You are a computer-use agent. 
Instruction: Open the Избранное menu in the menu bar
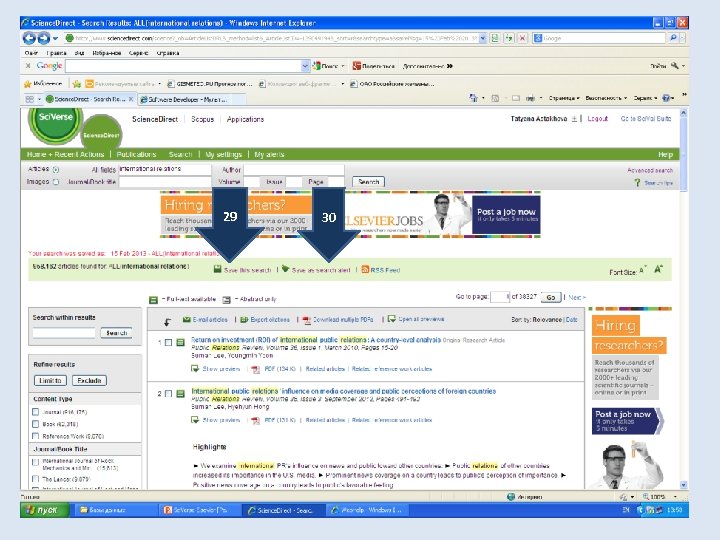[x=107, y=53]
